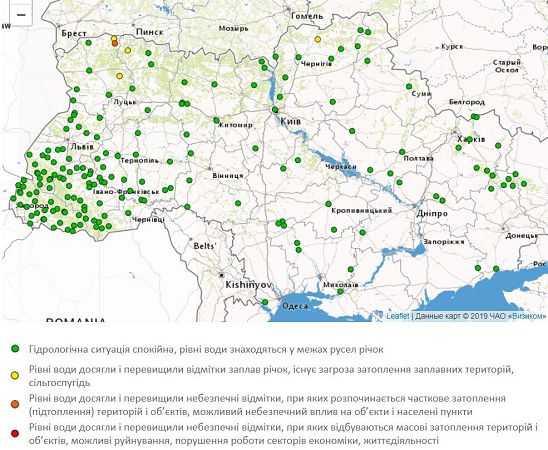
Task: Click the Дніпро city label on map
Action: tap(432, 213)
